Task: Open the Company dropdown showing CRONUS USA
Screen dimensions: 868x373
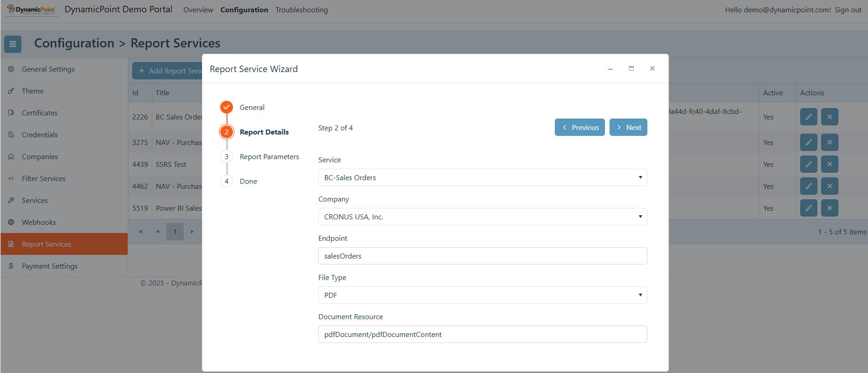Action: pyautogui.click(x=483, y=217)
